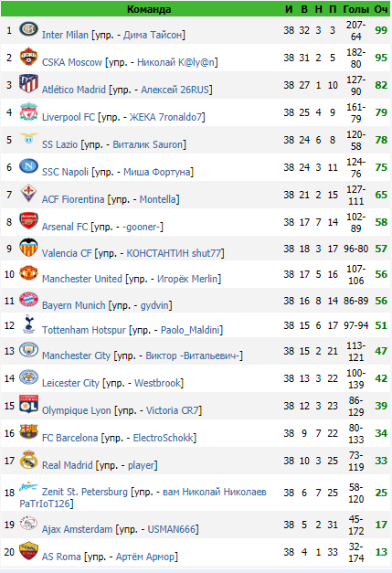
Task: Click the Valencia CF bat crest
Action: click(28, 248)
